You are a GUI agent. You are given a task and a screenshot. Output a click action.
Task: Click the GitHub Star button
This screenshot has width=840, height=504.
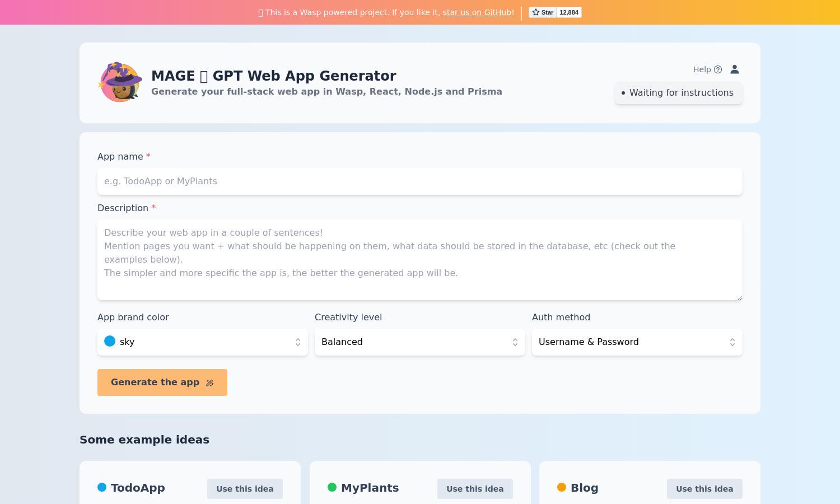(x=543, y=12)
